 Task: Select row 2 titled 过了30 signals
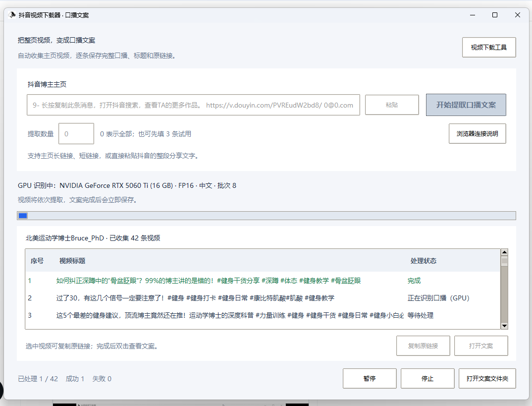pyautogui.click(x=263, y=298)
